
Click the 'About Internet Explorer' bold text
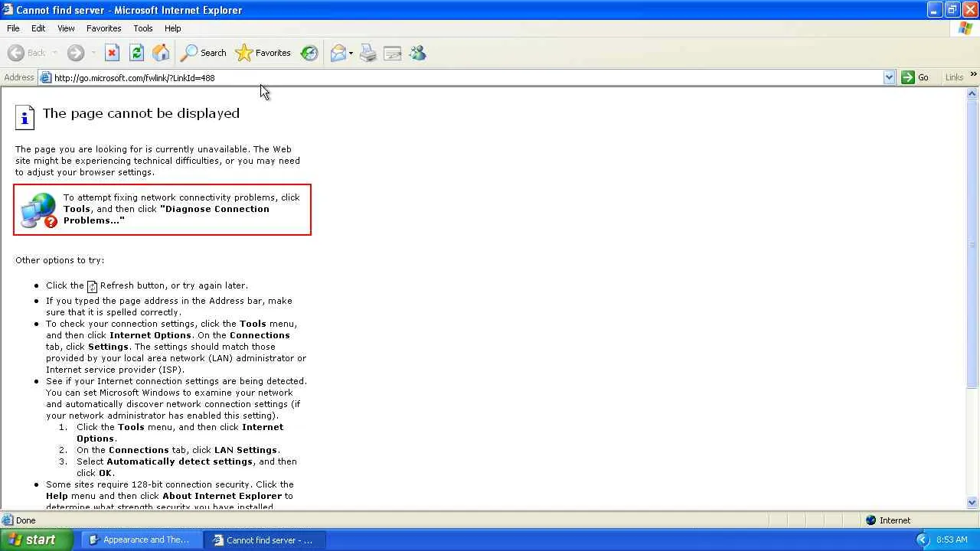click(x=222, y=496)
